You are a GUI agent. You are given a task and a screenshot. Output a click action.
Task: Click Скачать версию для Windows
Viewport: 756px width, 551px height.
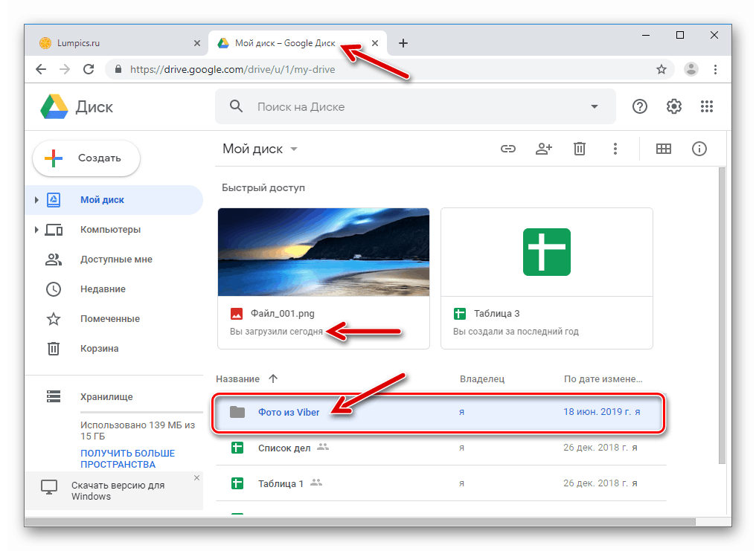point(118,491)
